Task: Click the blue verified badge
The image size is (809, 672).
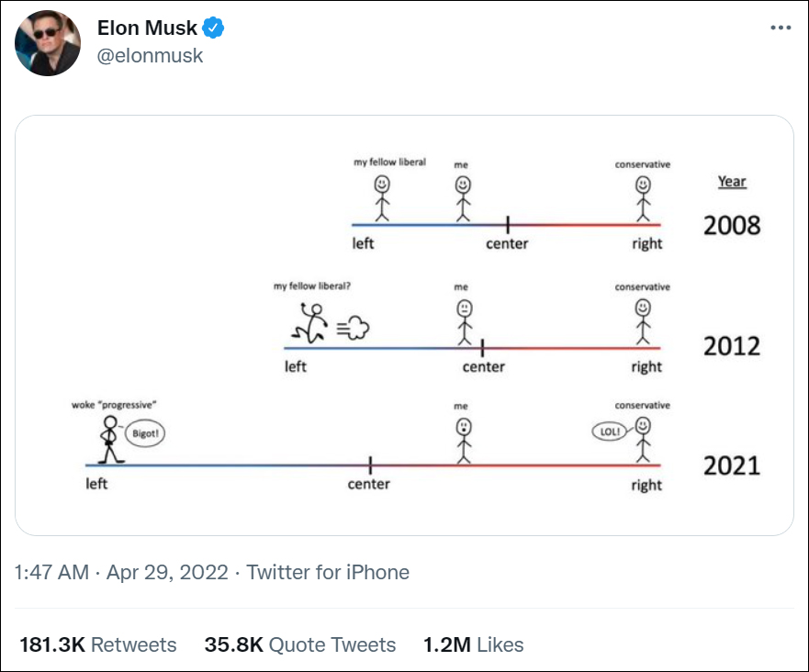Action: tap(214, 28)
